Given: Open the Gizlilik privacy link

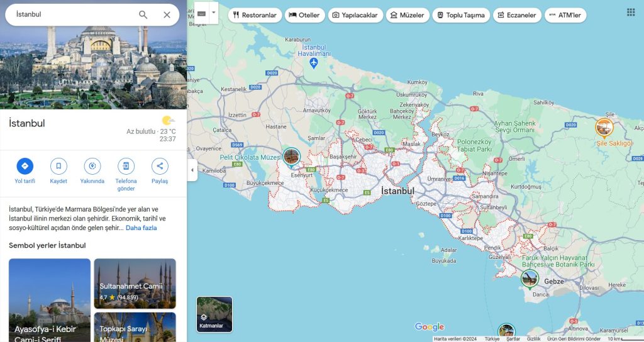Looking at the screenshot, I should click(533, 339).
